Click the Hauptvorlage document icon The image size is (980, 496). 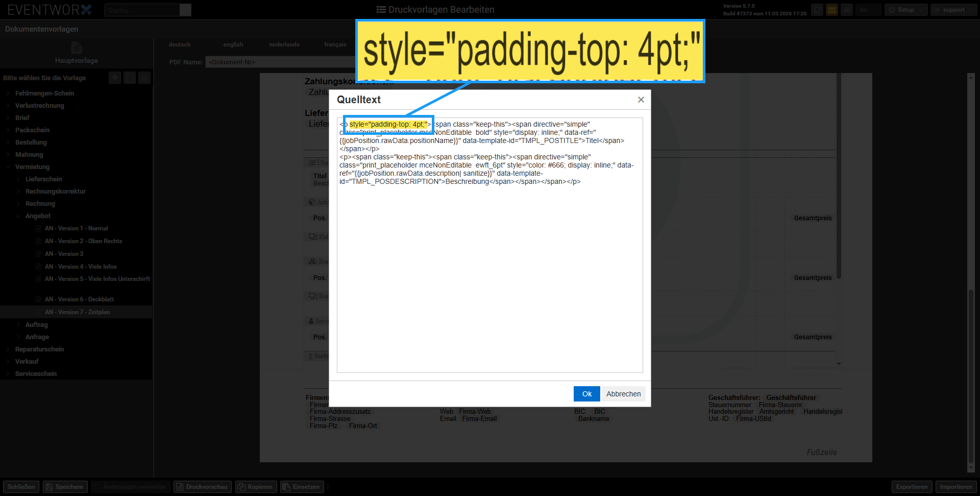coord(77,48)
